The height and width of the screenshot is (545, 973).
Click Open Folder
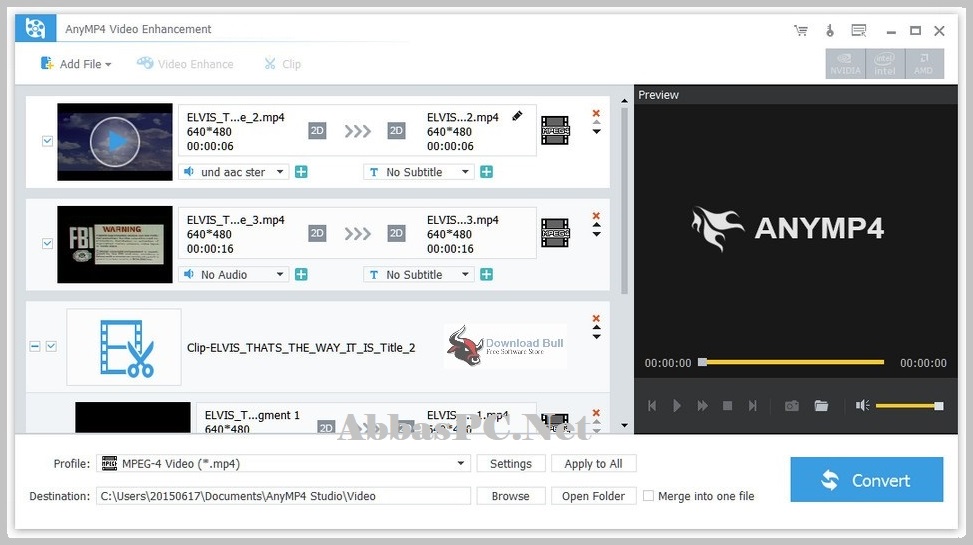pyautogui.click(x=593, y=496)
